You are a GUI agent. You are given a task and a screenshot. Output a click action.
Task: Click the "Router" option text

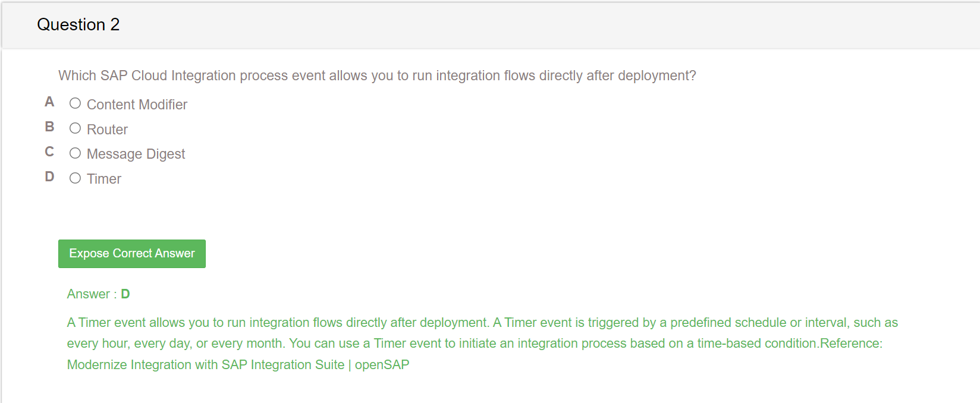pos(107,130)
